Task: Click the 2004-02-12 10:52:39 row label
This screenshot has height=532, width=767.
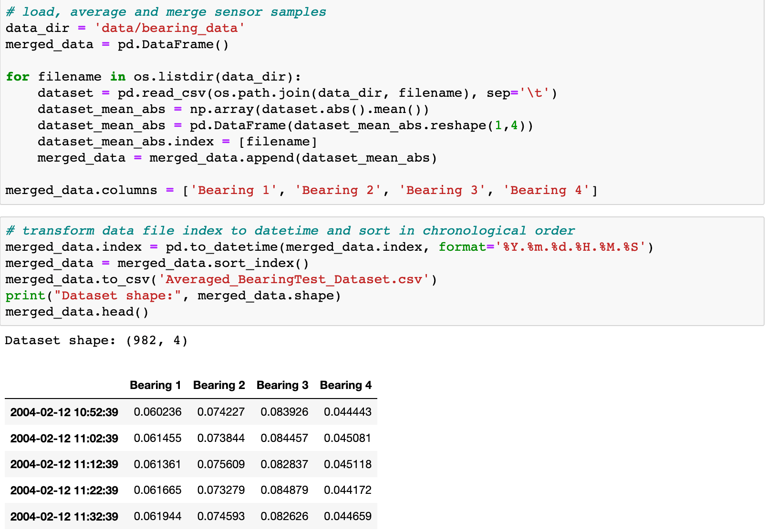Action: (x=64, y=412)
